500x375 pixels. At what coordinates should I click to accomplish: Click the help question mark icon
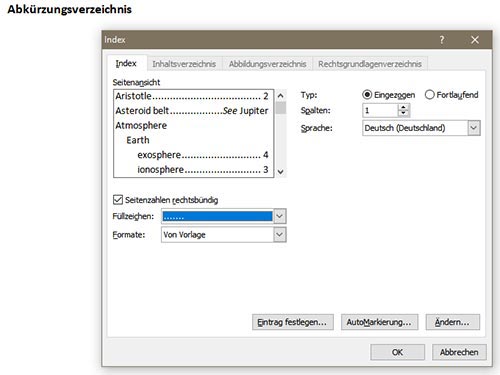coord(442,40)
